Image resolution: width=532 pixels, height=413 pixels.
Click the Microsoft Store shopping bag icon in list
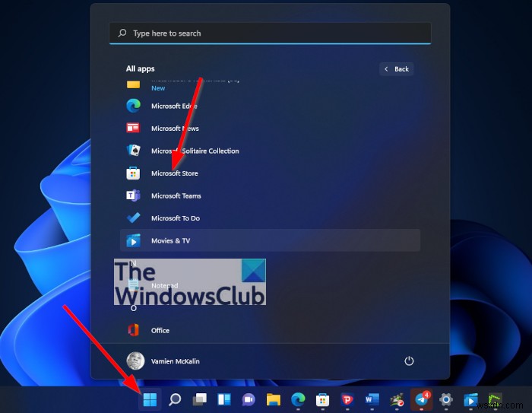[x=133, y=173]
